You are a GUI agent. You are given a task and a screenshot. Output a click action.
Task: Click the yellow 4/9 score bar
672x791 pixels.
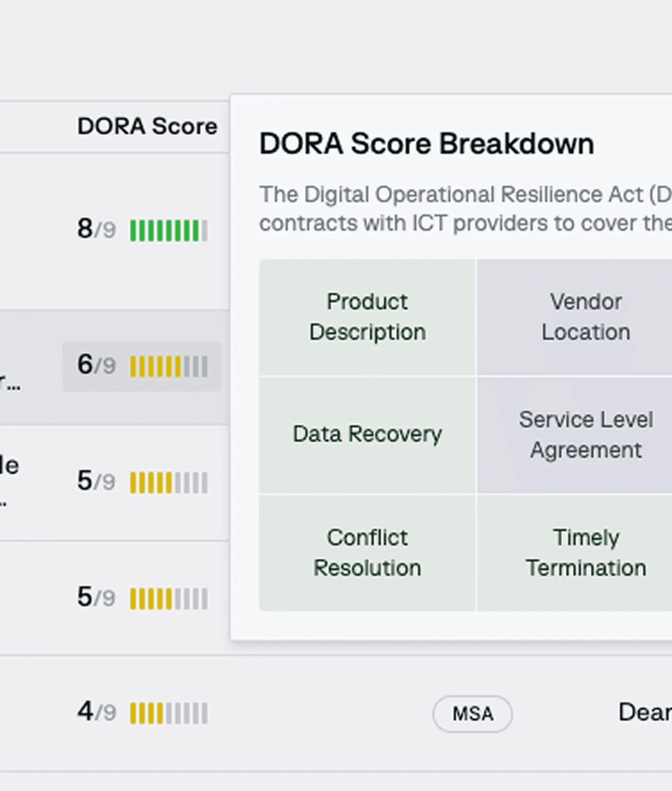point(169,713)
